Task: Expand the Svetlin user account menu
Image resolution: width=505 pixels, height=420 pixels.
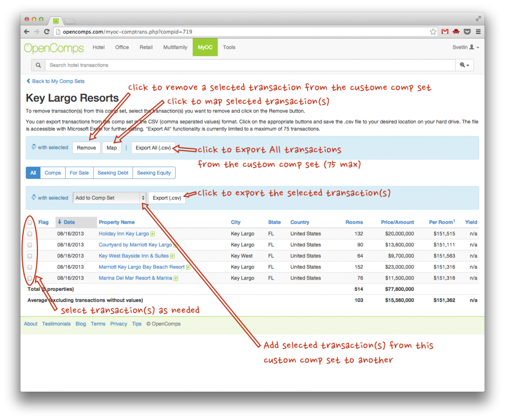Action: click(466, 47)
